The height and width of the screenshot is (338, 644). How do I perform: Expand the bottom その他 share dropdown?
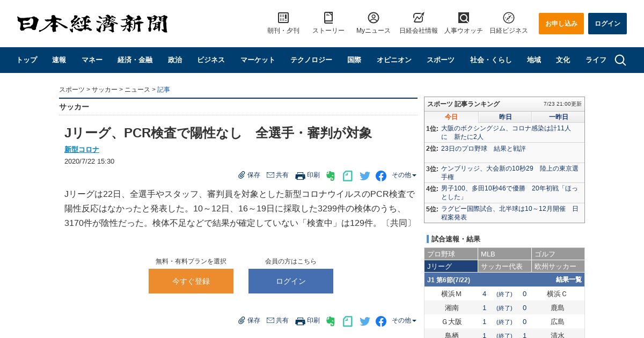(x=404, y=320)
